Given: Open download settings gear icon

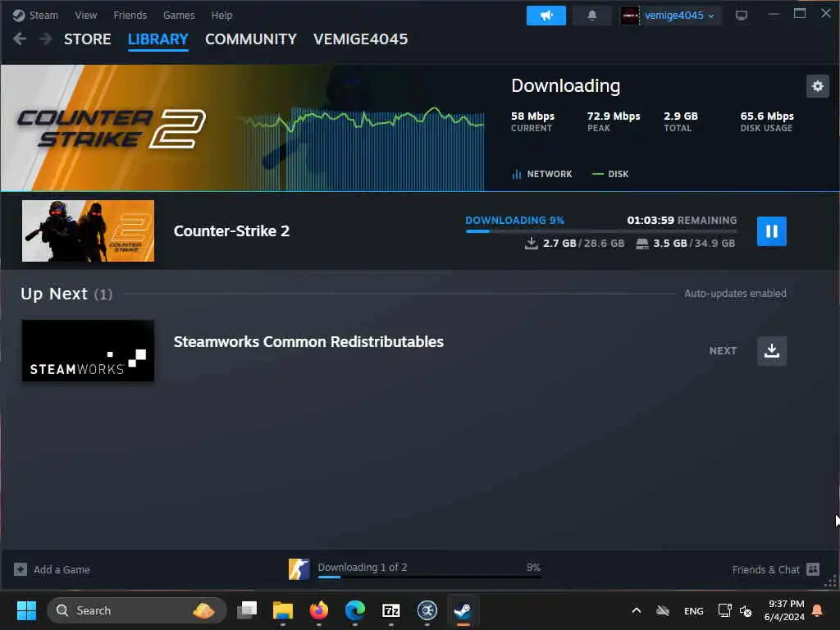Looking at the screenshot, I should tap(818, 85).
